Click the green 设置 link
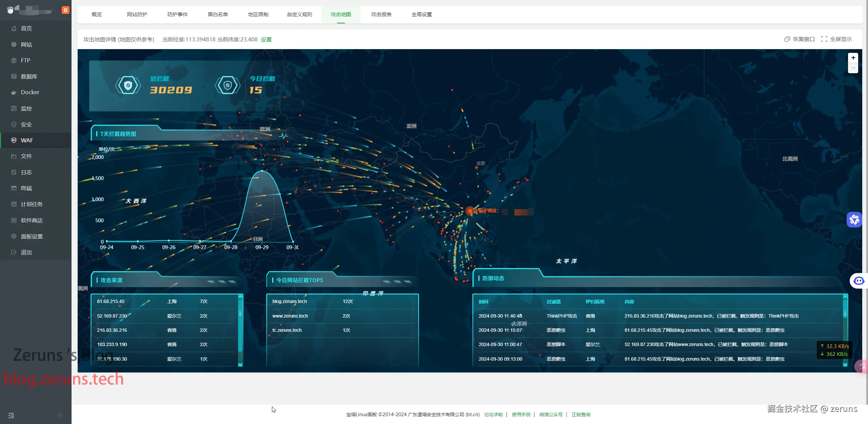Screen dimensions: 868x424 pos(266,40)
